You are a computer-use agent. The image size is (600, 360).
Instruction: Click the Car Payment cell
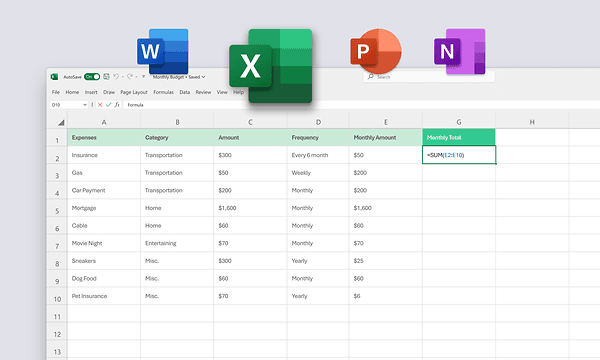click(x=104, y=190)
